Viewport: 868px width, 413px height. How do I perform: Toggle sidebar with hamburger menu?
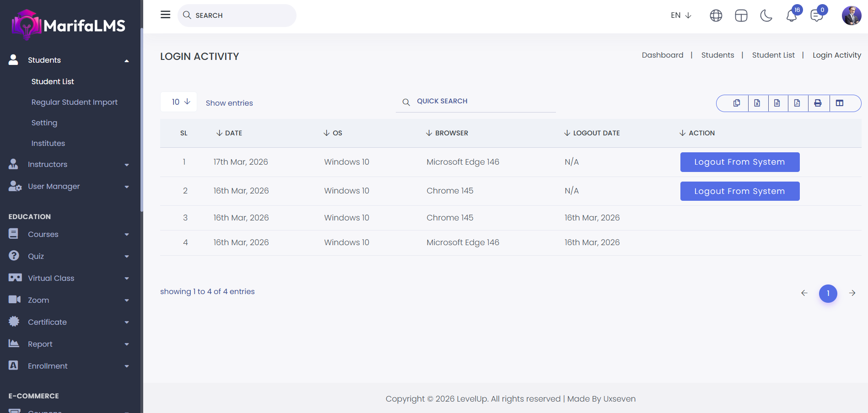(166, 15)
